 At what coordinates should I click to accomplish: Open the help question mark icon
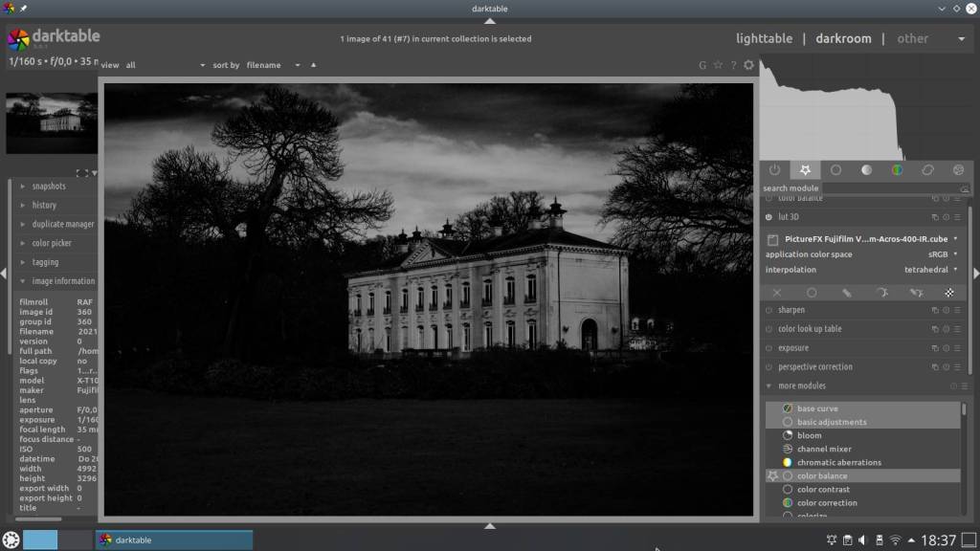[733, 65]
